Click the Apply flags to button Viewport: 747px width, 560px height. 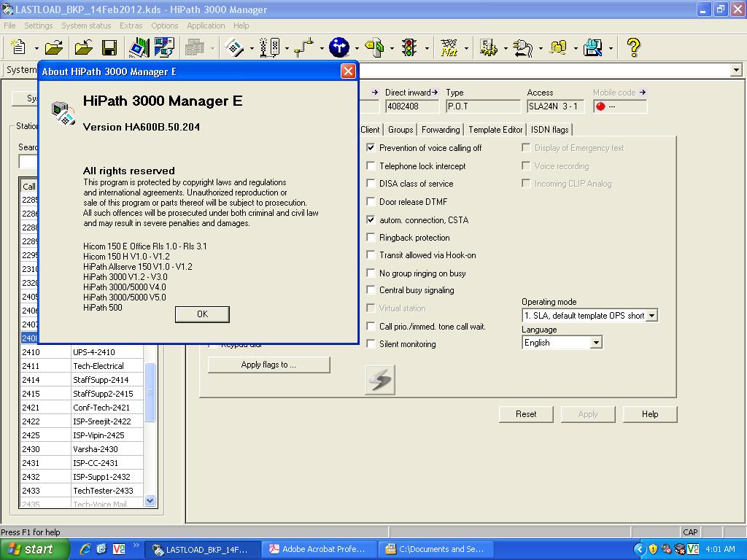pyautogui.click(x=269, y=365)
